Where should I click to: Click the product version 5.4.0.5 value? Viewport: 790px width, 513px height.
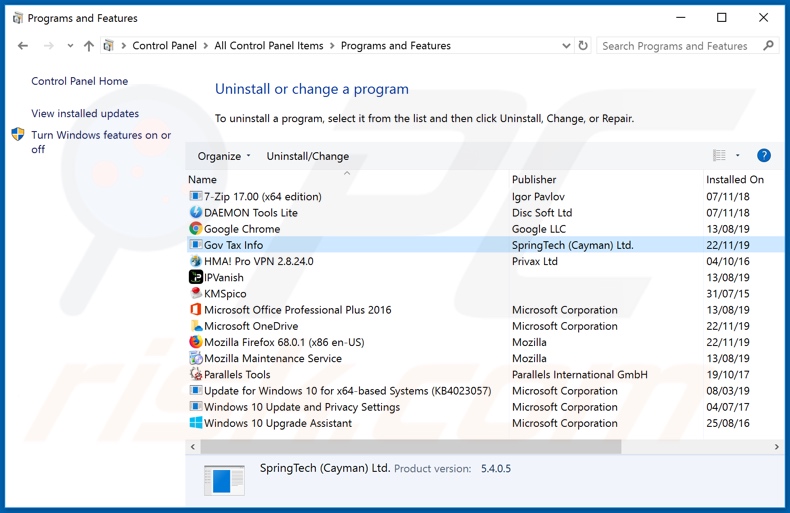pyautogui.click(x=495, y=468)
